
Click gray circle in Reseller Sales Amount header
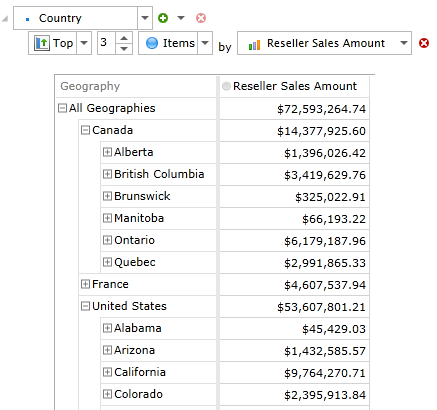point(226,86)
